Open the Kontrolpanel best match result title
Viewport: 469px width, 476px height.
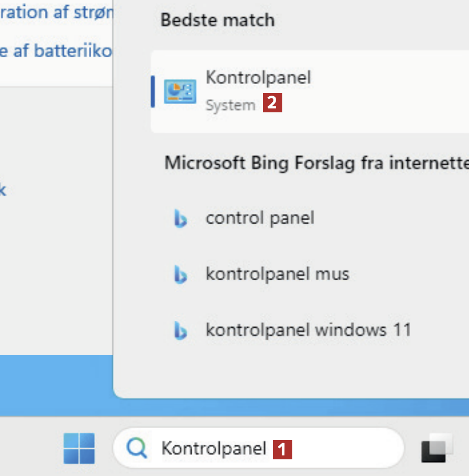point(258,77)
